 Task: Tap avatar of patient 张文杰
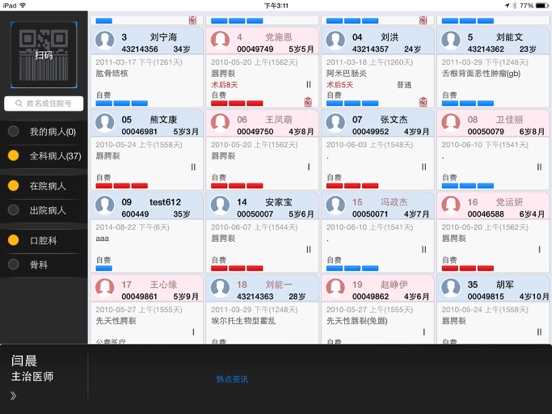tap(335, 123)
